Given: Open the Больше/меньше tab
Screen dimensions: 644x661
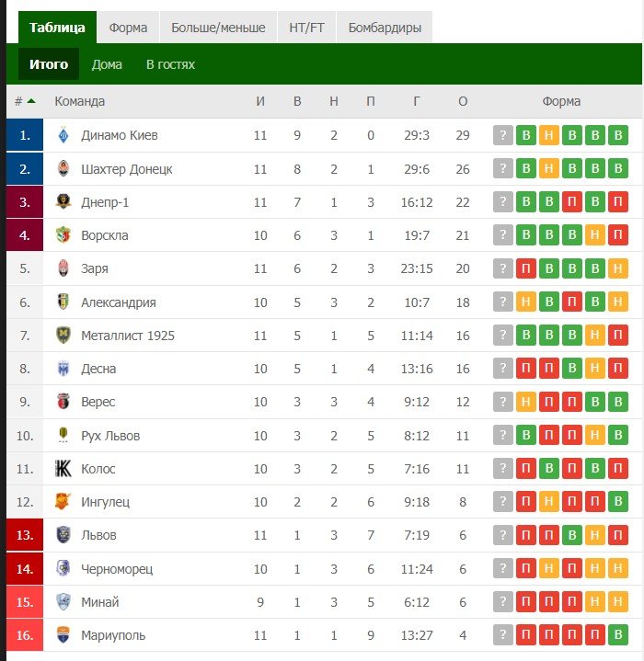Looking at the screenshot, I should pyautogui.click(x=218, y=28).
